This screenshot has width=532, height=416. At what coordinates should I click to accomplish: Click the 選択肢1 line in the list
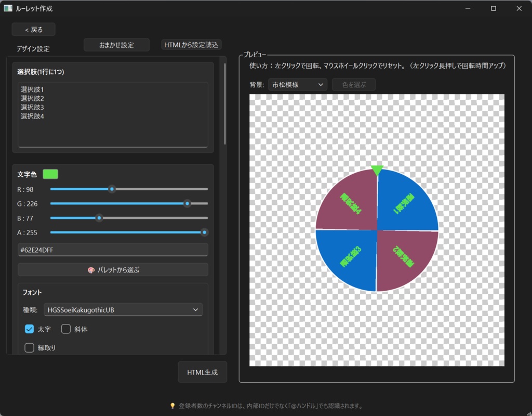(32, 89)
